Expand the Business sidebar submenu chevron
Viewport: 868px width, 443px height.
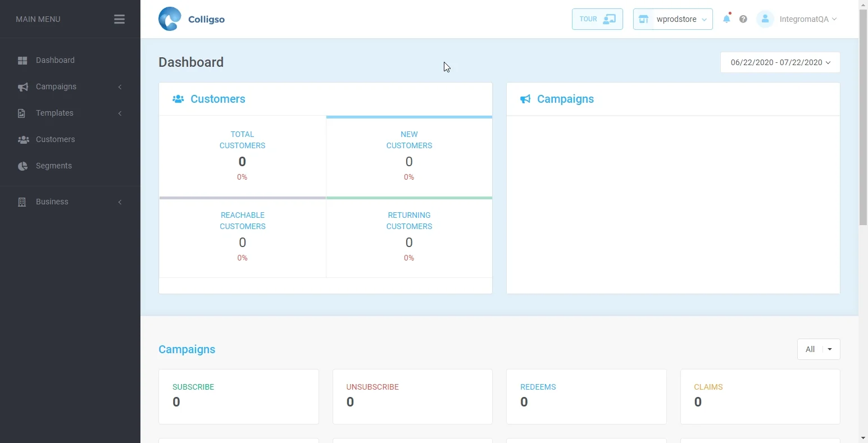coord(120,202)
